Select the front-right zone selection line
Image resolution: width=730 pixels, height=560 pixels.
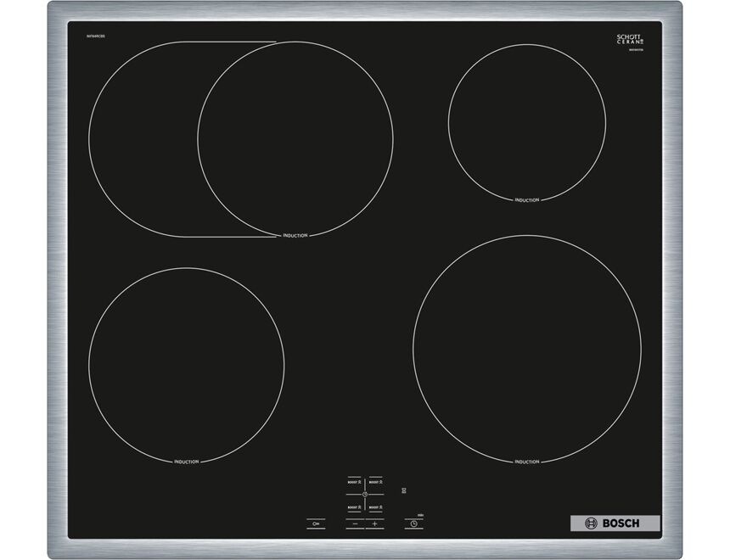click(x=375, y=512)
